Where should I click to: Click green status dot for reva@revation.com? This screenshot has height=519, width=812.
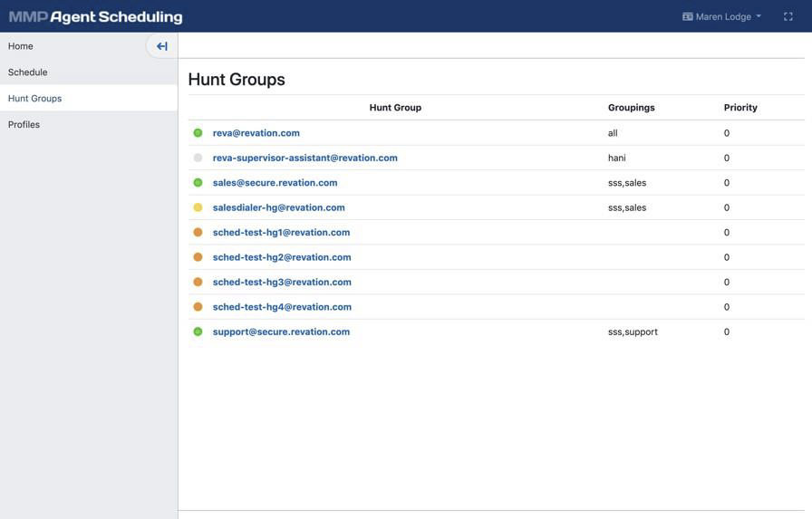point(198,133)
